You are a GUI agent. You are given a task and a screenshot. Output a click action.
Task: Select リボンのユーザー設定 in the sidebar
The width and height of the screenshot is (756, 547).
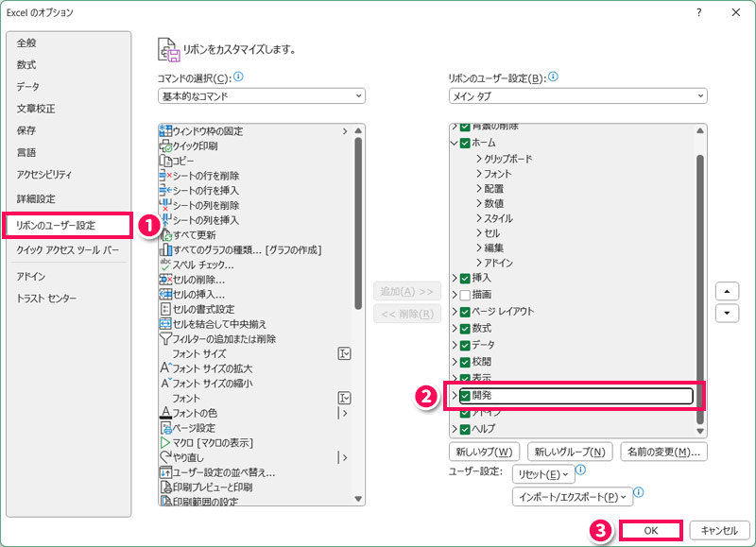(x=67, y=225)
